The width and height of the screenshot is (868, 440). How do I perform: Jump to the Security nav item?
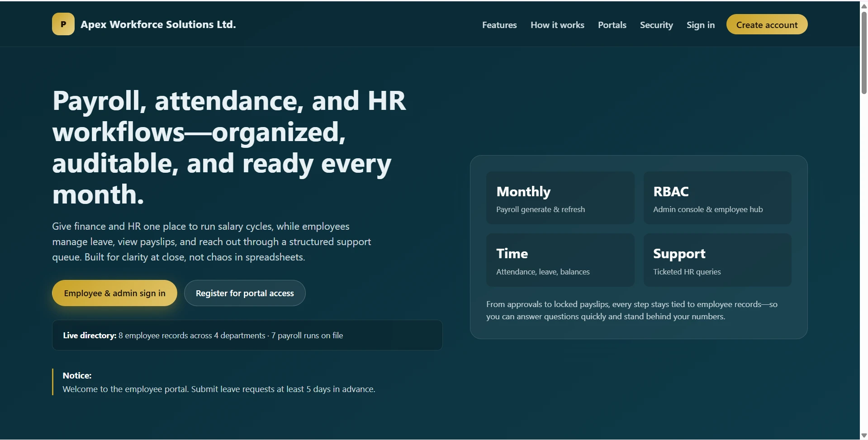click(656, 25)
